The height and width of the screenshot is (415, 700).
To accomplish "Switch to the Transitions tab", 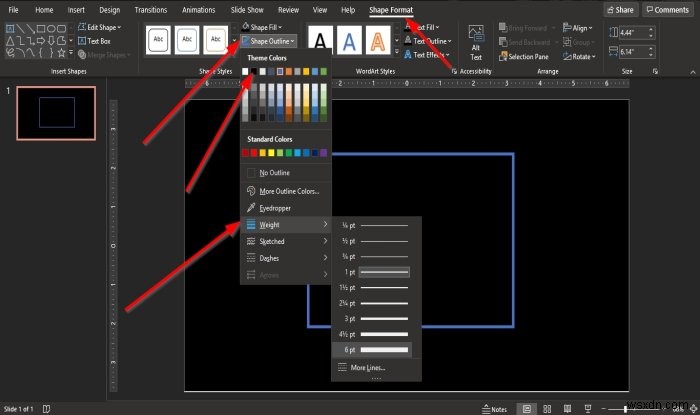I will pos(150,10).
